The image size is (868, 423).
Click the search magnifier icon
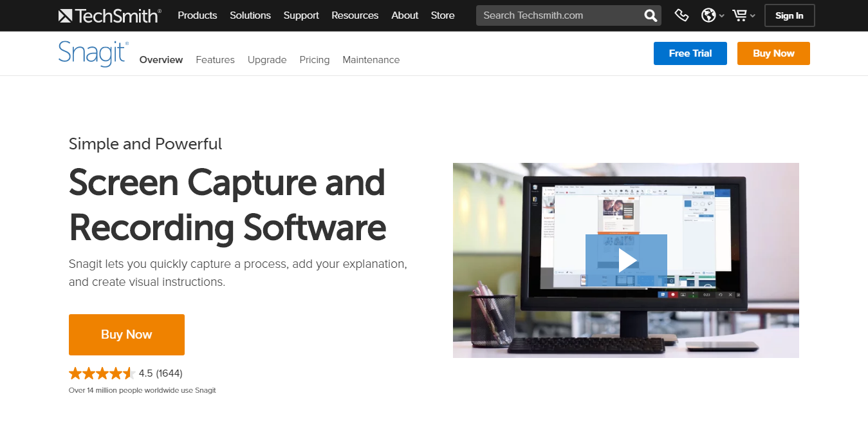coord(651,15)
